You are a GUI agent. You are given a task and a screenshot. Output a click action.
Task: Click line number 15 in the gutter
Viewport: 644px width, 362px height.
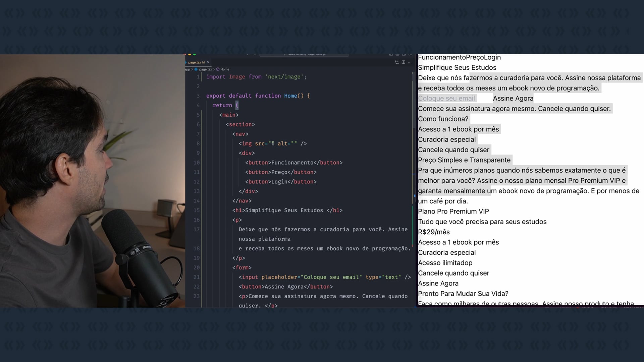[197, 210]
